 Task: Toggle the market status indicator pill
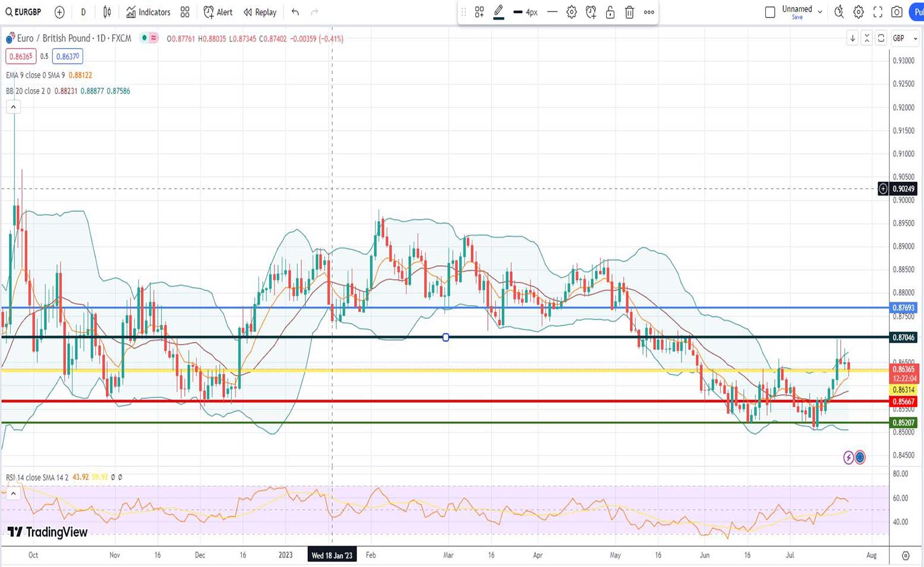149,38
